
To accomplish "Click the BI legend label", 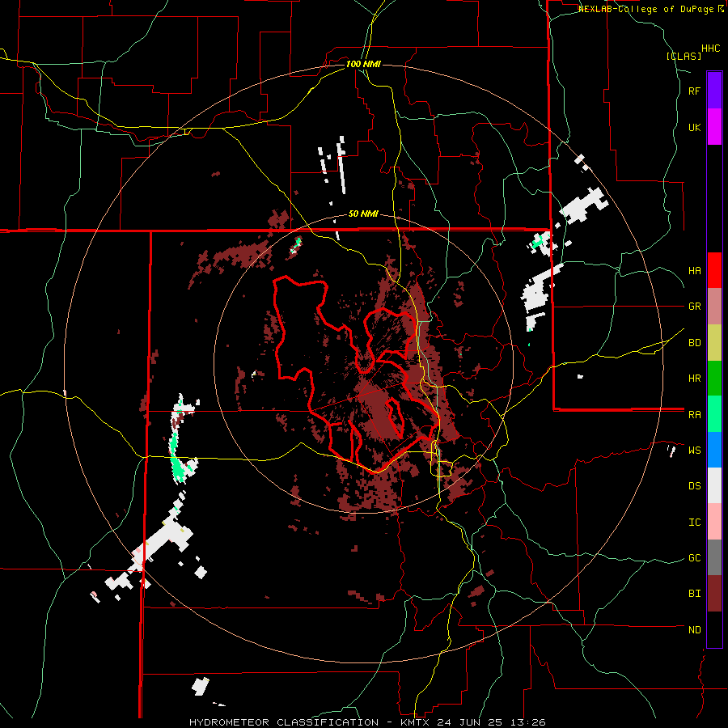I will 694,594.
